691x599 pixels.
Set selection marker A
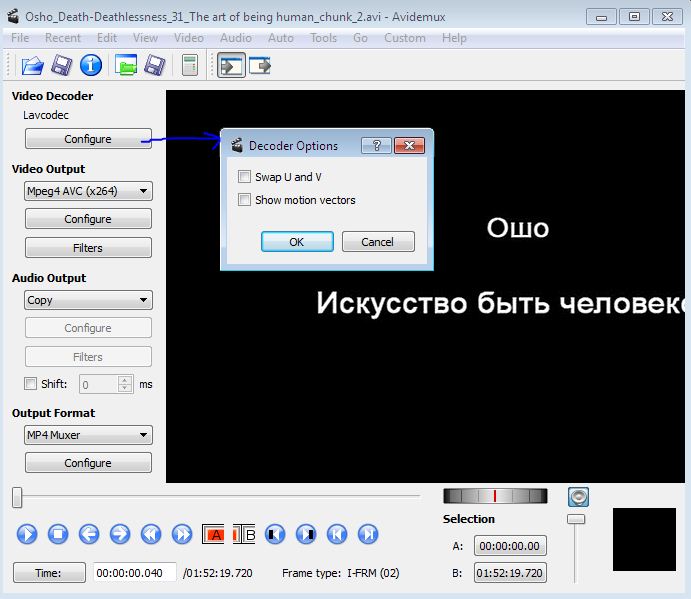click(213, 534)
